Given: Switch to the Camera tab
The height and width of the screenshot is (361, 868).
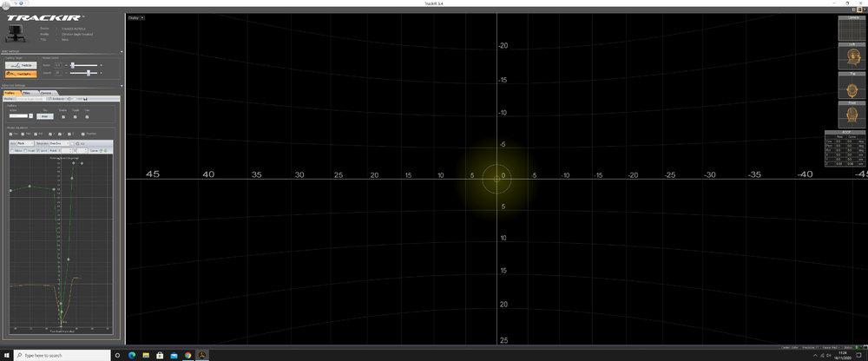Looking at the screenshot, I should pyautogui.click(x=48, y=93).
